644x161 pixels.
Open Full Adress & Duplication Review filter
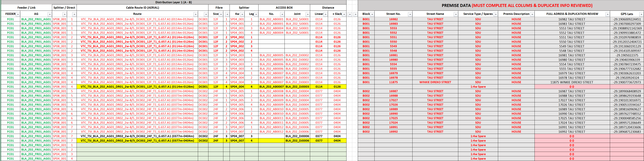click(607, 14)
